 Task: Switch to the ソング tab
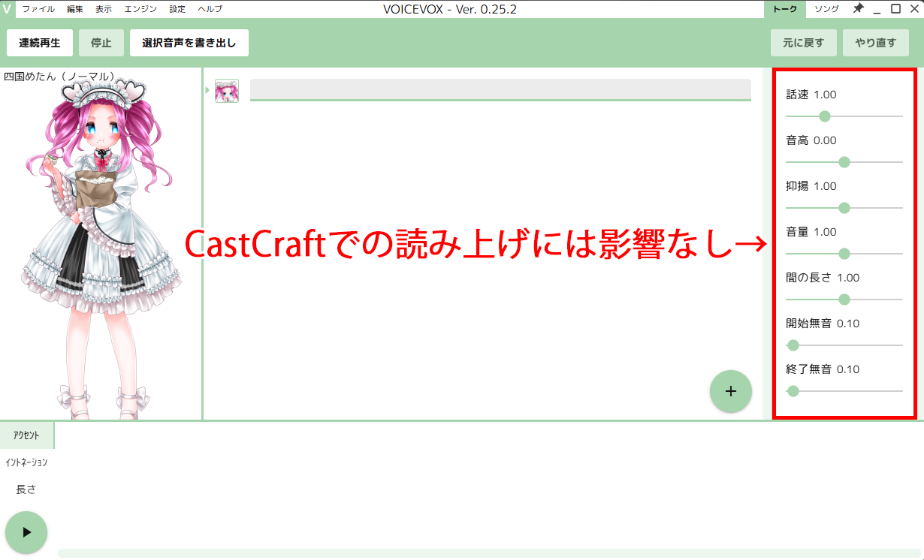pos(827,9)
